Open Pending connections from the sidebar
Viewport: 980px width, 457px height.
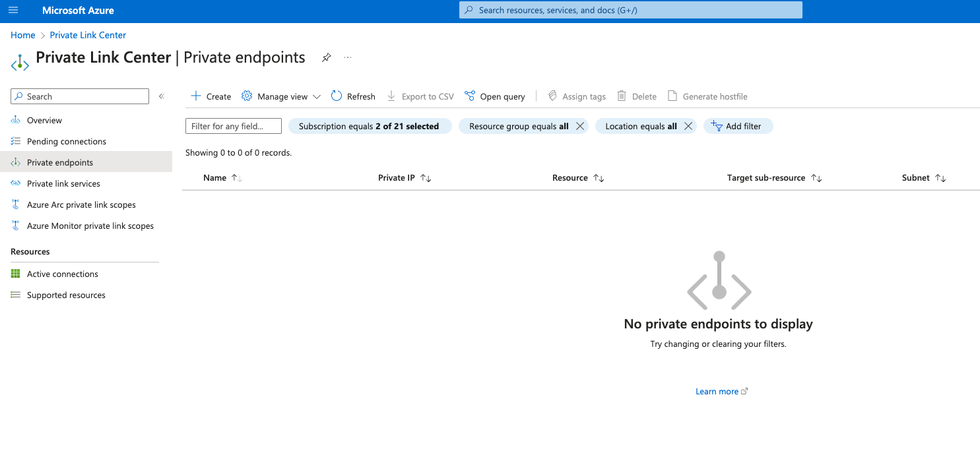coord(66,141)
